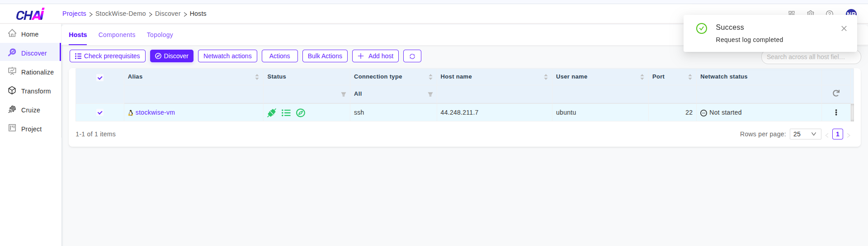Click Check prerequisites button
Screen dimensions: 868x246
pyautogui.click(x=108, y=56)
